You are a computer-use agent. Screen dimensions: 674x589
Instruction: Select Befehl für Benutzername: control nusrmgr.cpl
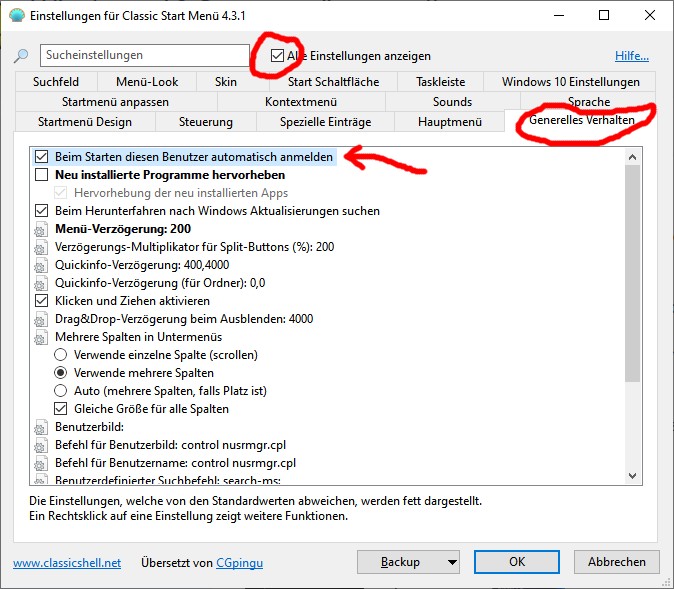(175, 463)
